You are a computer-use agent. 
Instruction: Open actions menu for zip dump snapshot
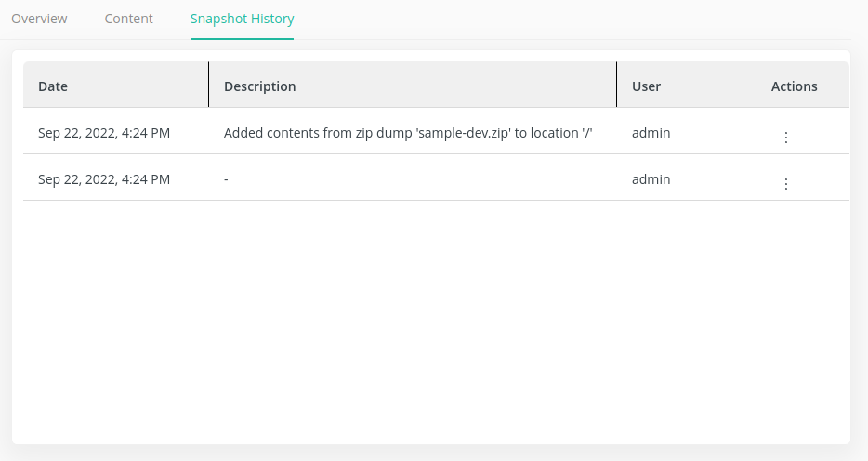click(785, 138)
